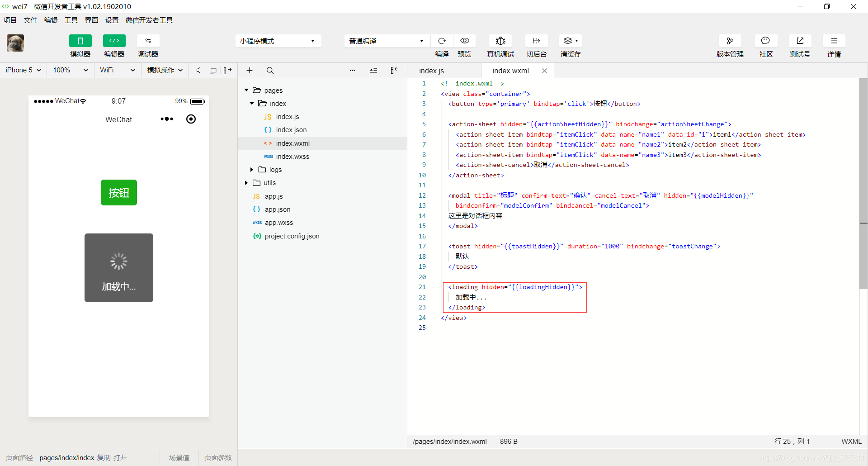Toggle simulator sound mute icon
This screenshot has width=868, height=466.
click(198, 70)
